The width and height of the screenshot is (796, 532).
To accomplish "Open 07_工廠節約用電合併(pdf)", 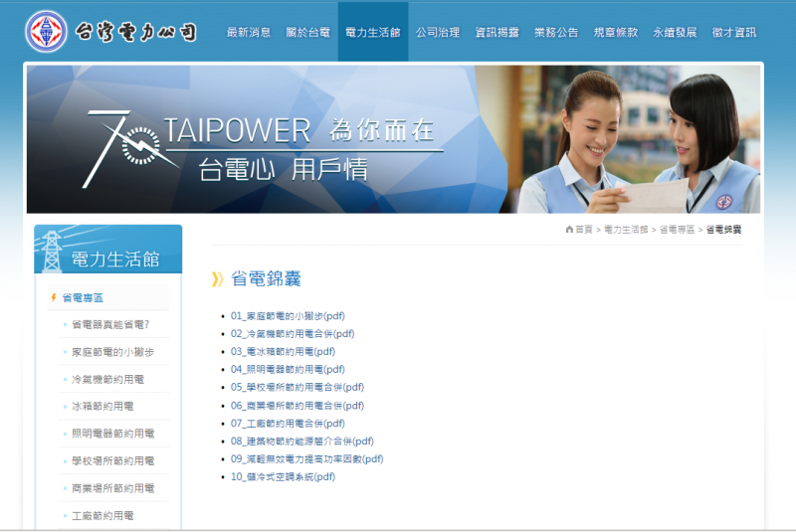I will point(288,423).
